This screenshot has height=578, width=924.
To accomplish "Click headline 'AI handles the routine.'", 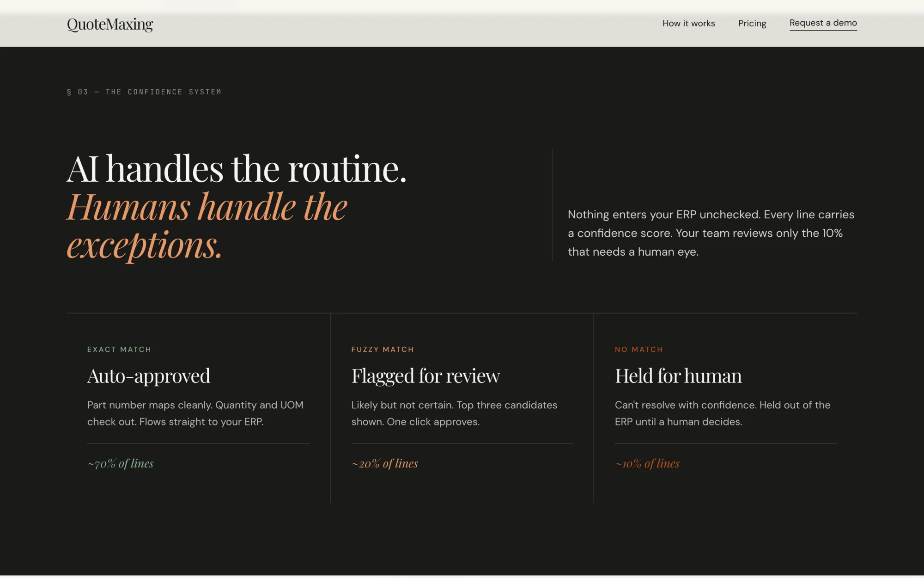I will pyautogui.click(x=237, y=169).
